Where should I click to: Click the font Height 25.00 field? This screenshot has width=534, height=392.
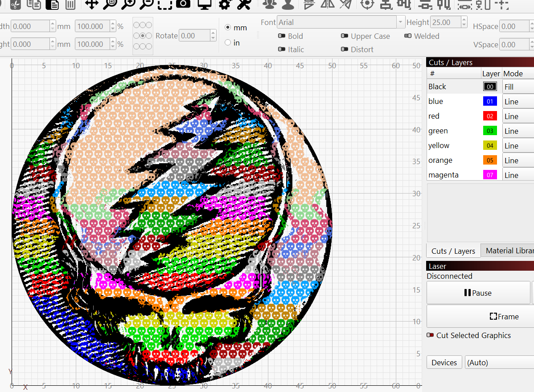(445, 22)
